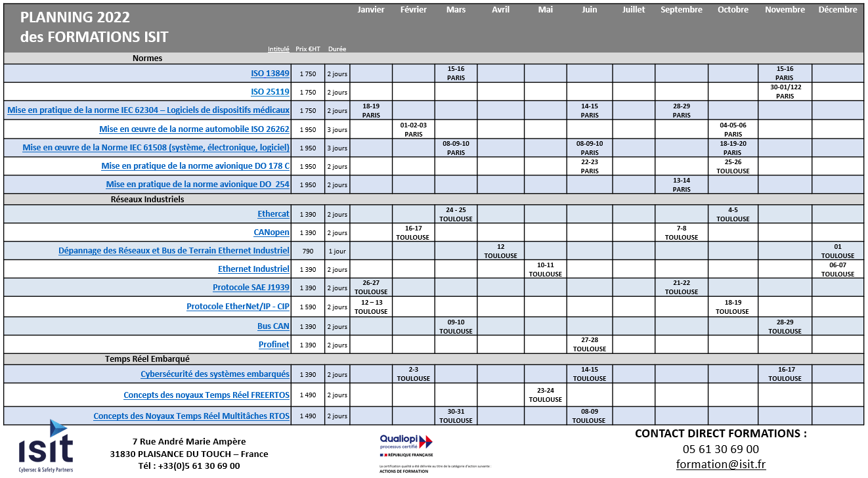Viewport: 868px width, 478px height.
Task: Open the avionics DO 254 course link
Action: tap(198, 185)
